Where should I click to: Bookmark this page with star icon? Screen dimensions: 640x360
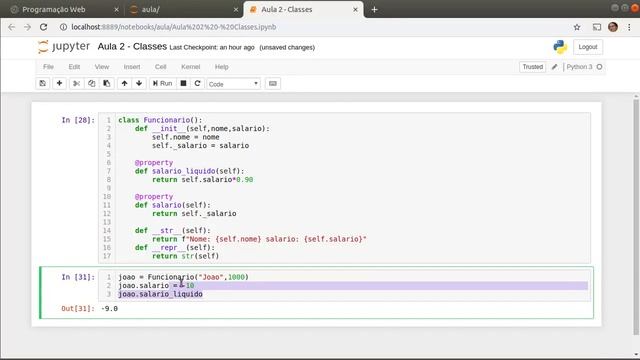[577, 27]
